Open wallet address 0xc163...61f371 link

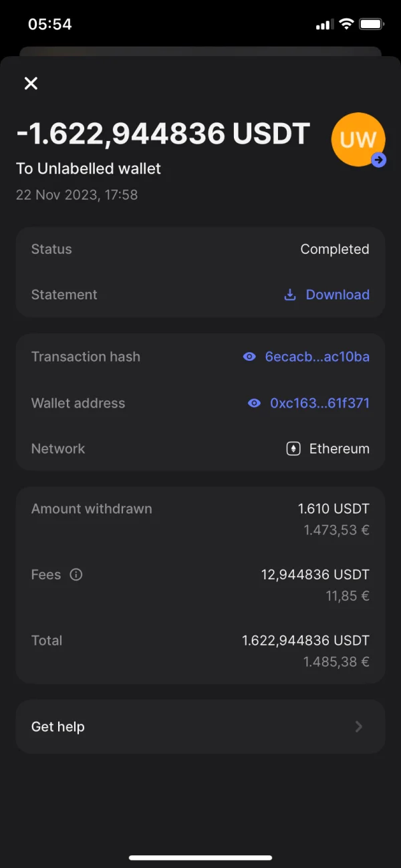pos(319,403)
